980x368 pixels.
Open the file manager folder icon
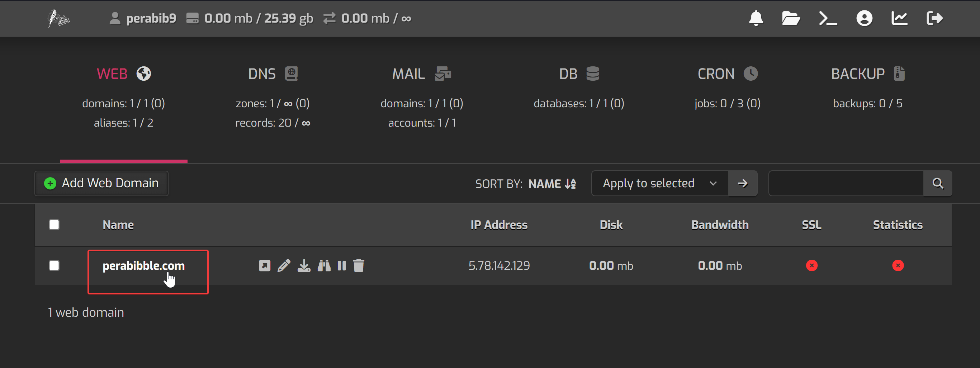791,18
